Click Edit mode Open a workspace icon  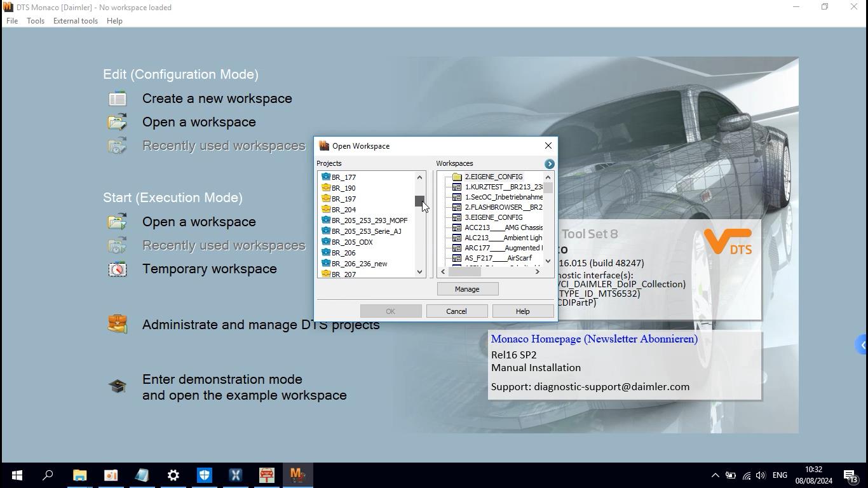pyautogui.click(x=118, y=122)
